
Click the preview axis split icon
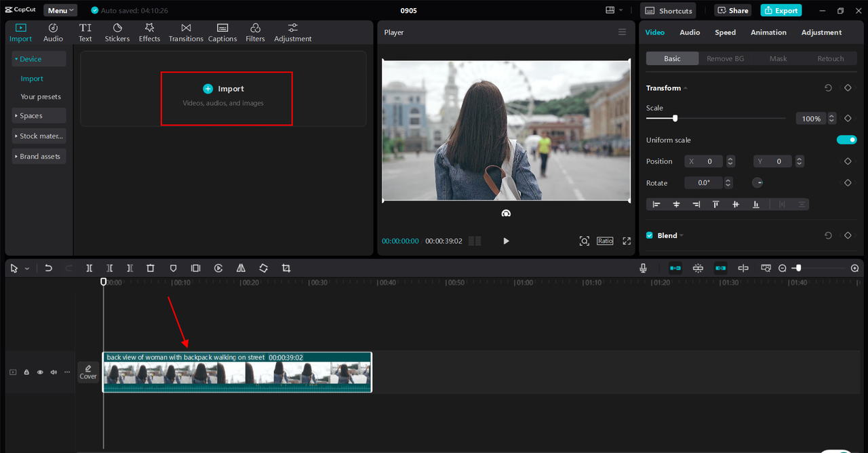(743, 269)
